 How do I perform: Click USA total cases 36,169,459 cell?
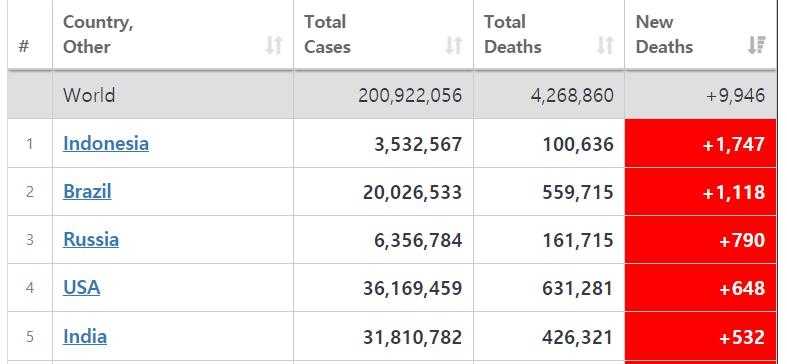pos(383,288)
